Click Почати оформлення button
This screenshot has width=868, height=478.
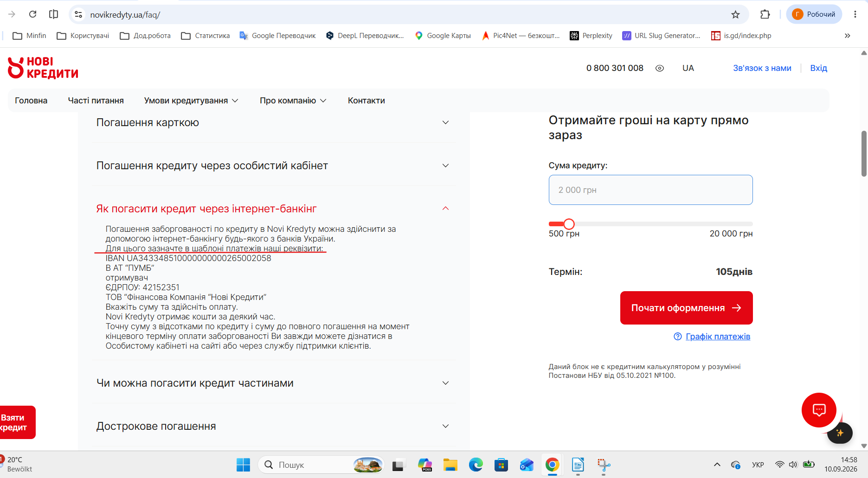686,308
